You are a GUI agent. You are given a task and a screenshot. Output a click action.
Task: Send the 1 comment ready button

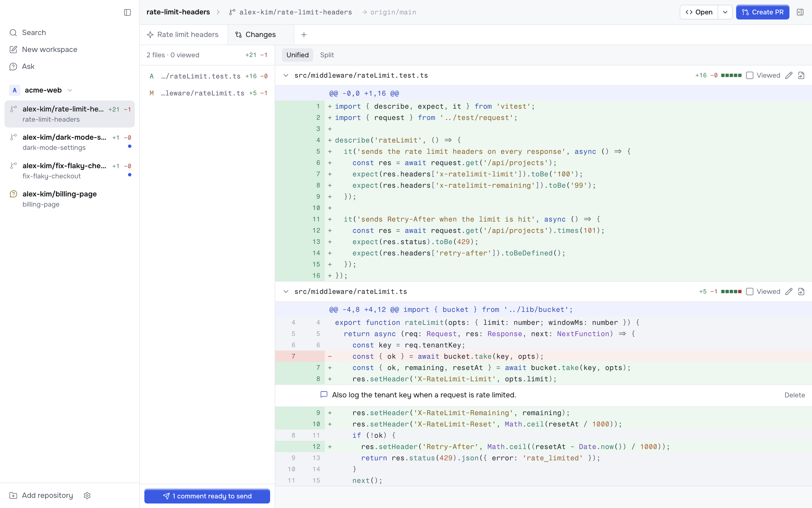click(207, 496)
